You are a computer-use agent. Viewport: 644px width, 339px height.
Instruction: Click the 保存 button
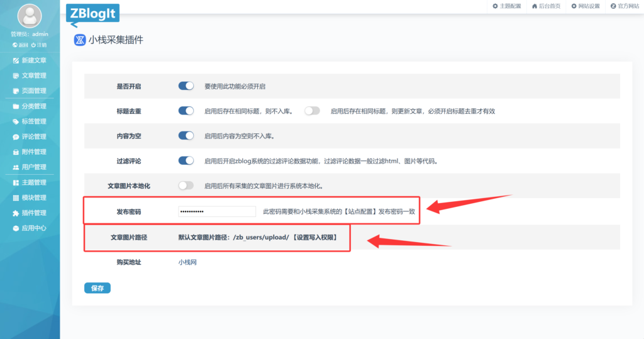click(97, 288)
